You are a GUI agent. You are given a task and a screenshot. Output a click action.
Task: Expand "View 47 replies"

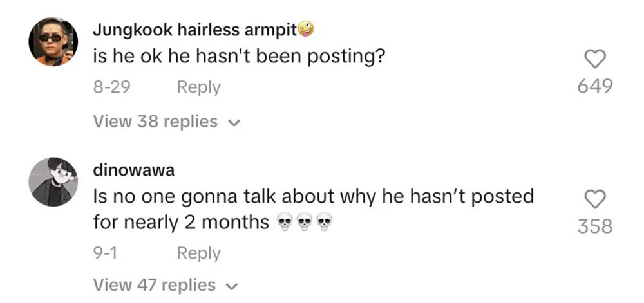(155, 284)
